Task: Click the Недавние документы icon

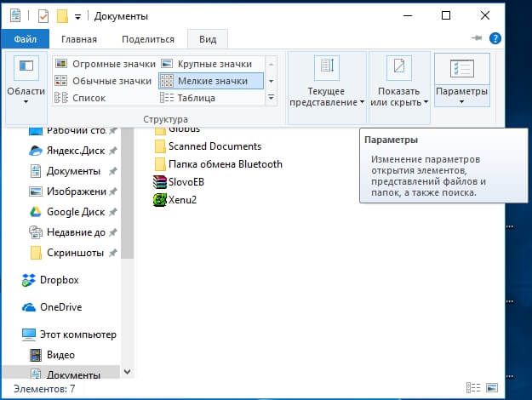Action: pos(36,232)
